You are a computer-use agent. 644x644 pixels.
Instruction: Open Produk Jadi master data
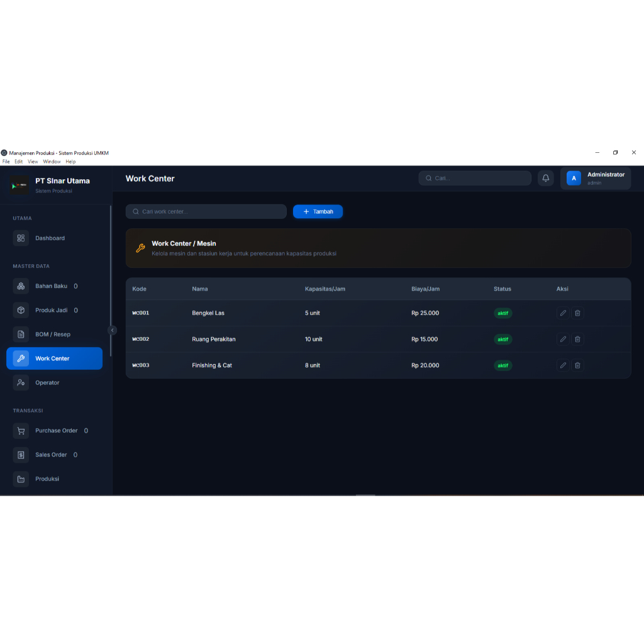(x=54, y=310)
